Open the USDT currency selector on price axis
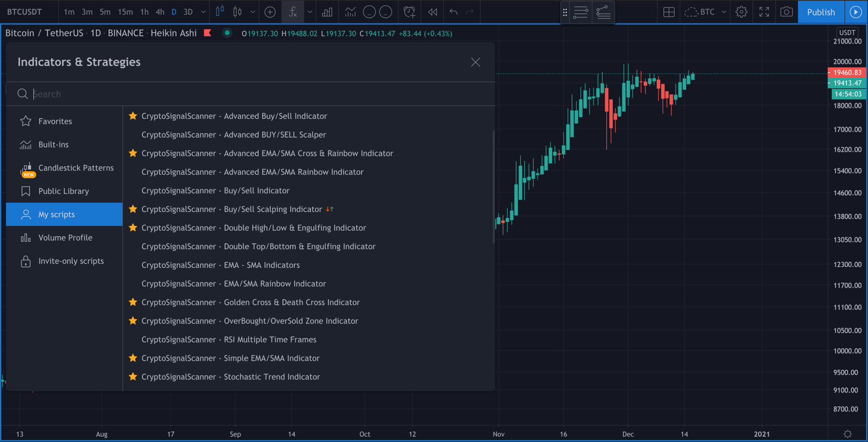The width and height of the screenshot is (868, 442). point(847,33)
